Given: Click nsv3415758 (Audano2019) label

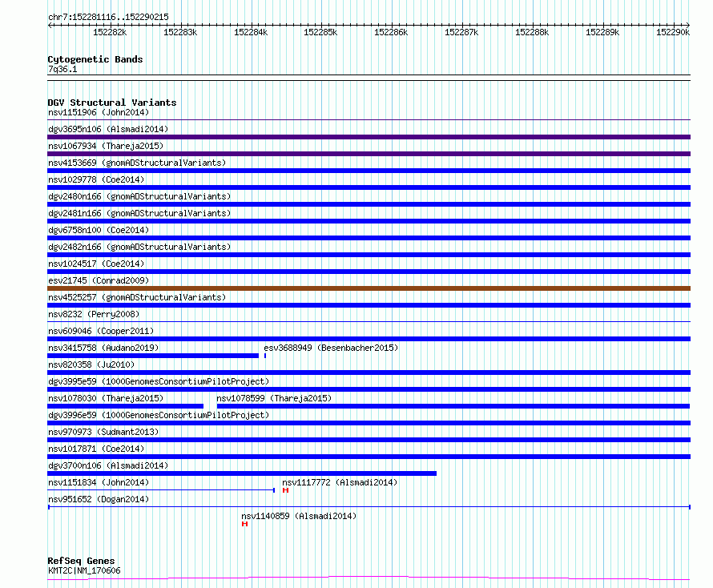Looking at the screenshot, I should click(x=103, y=348).
